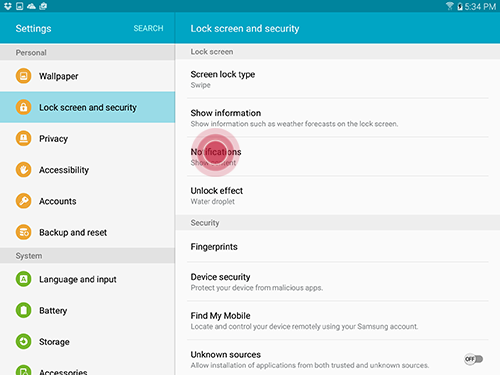The height and width of the screenshot is (375, 500).
Task: Tap the Wallpaper icon in sidebar
Action: point(23,76)
